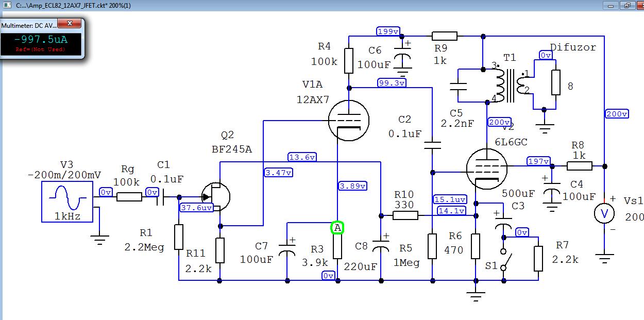Select the Difuzor 8 ohm load resistor
The width and height of the screenshot is (644, 320).
pyautogui.click(x=555, y=82)
